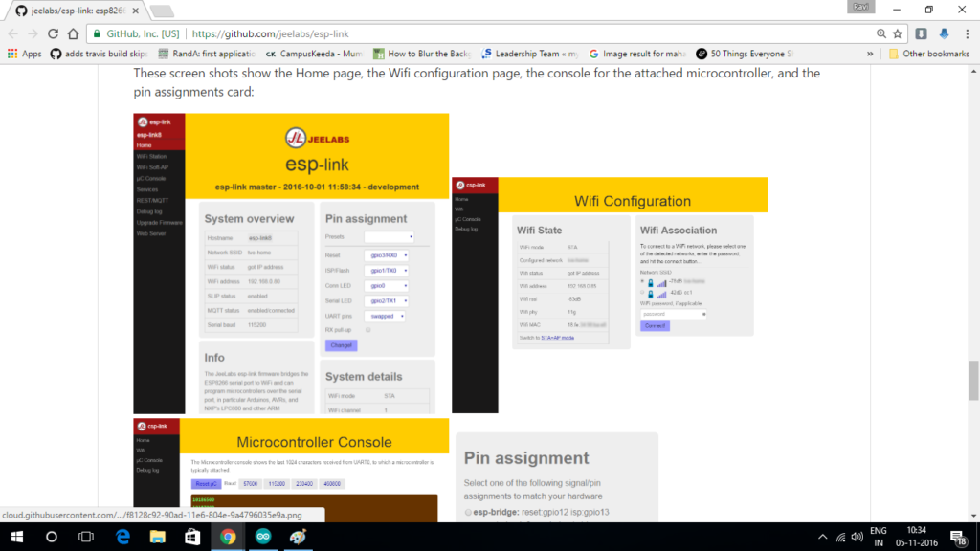Reload the current GitHub page
This screenshot has height=551, width=980.
point(54,33)
